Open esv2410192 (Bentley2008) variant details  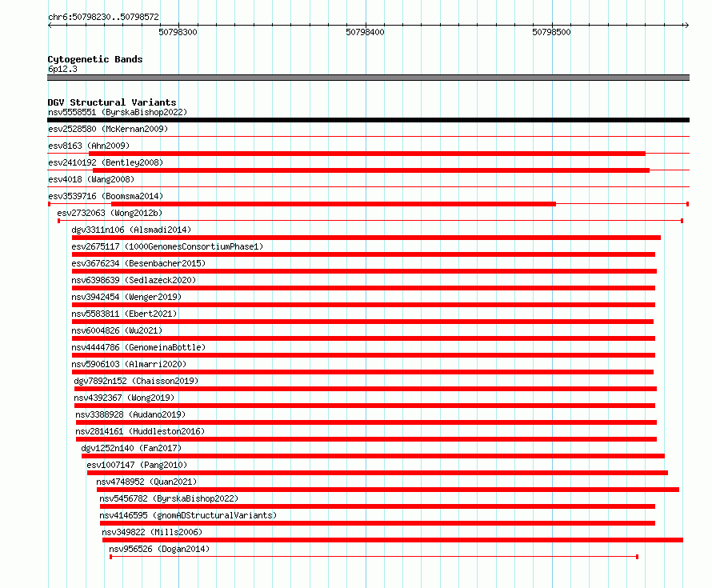[106, 162]
